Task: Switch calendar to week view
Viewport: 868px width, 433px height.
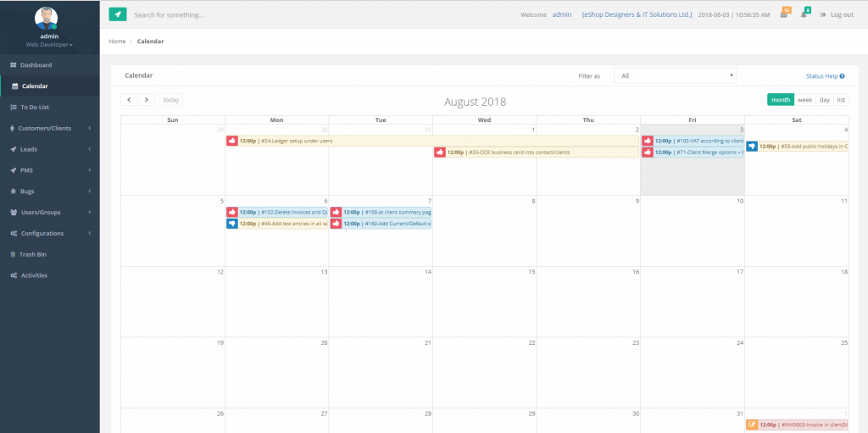Action: pyautogui.click(x=804, y=100)
